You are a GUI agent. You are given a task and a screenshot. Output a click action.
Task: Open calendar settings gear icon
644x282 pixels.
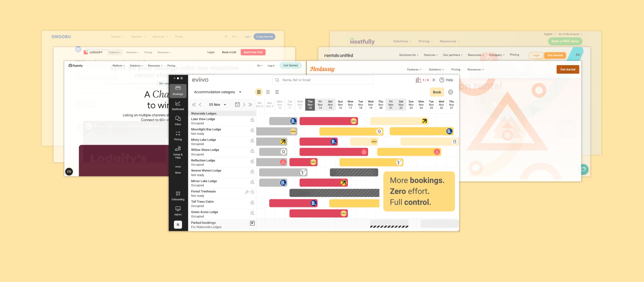click(x=451, y=92)
